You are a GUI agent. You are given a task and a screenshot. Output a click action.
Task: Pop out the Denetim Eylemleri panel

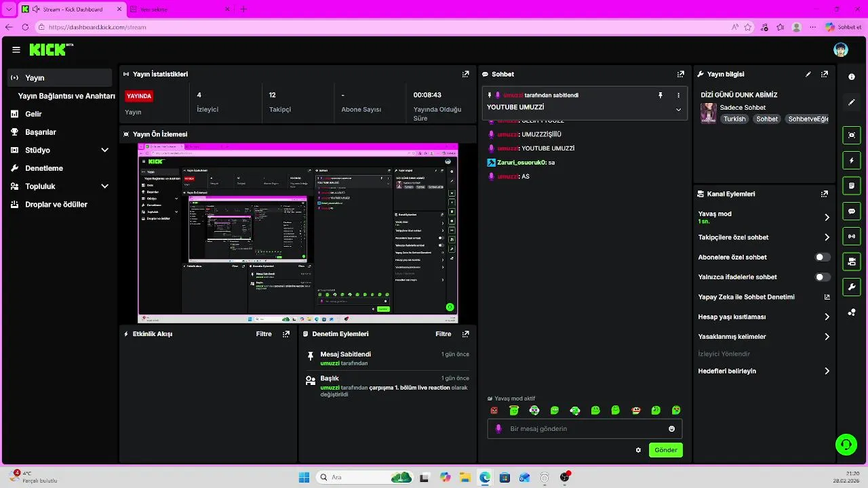[466, 333]
